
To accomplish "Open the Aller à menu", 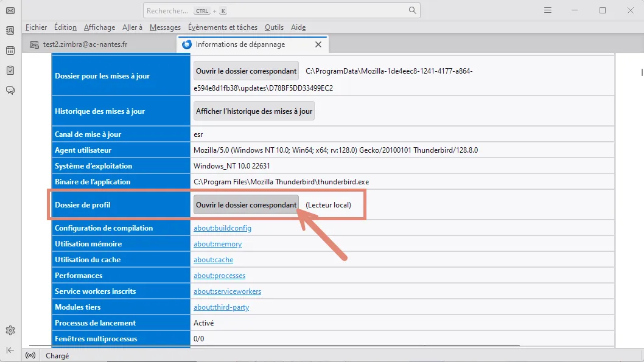I will click(132, 27).
